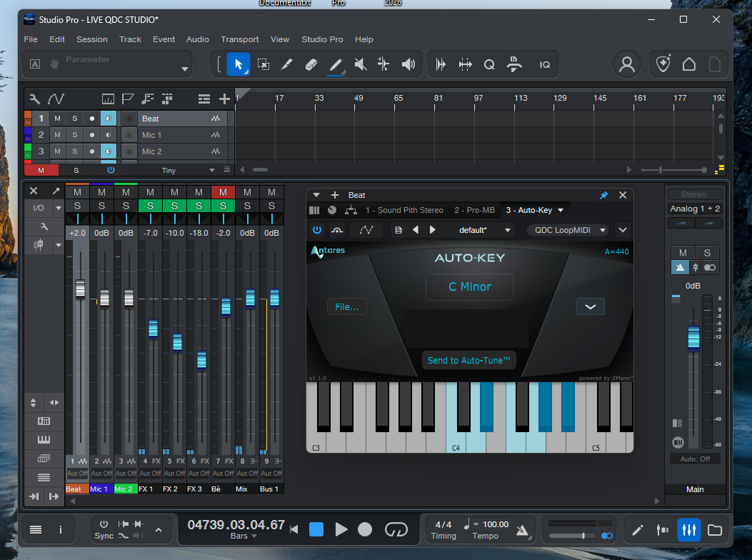The width and height of the screenshot is (752, 560).
Task: Open the Edit pencil view button
Action: pyautogui.click(x=637, y=530)
